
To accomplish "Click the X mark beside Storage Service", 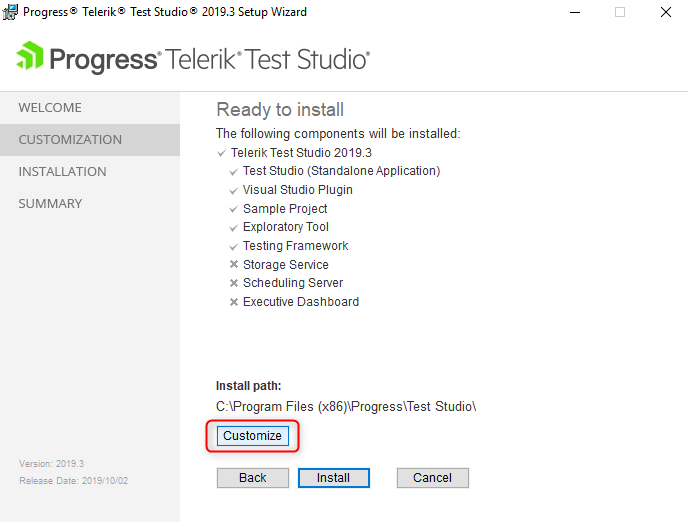I will click(x=234, y=265).
